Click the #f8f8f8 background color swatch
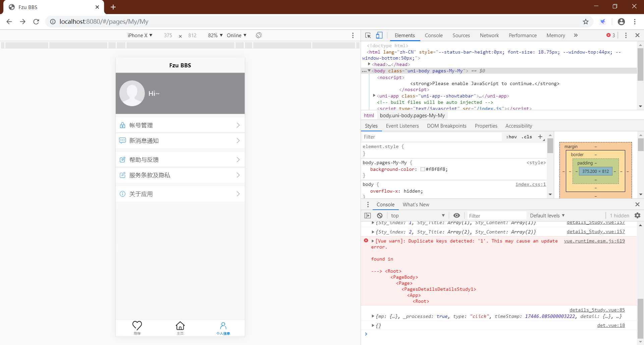The width and height of the screenshot is (644, 345). click(423, 169)
